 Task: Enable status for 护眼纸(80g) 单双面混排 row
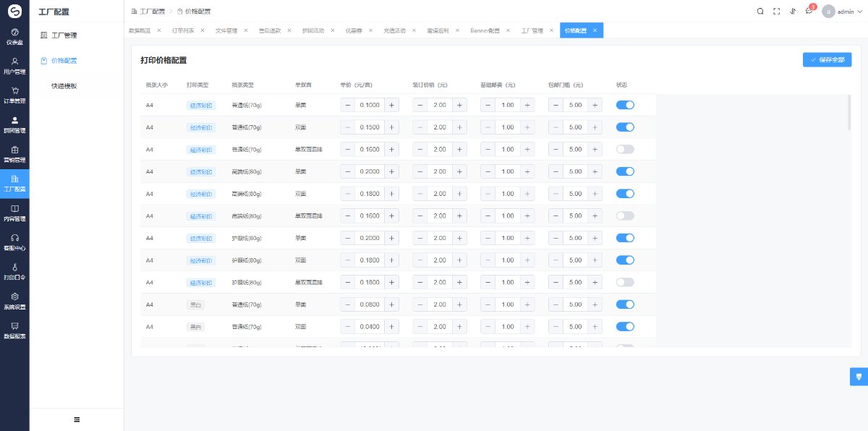point(625,282)
